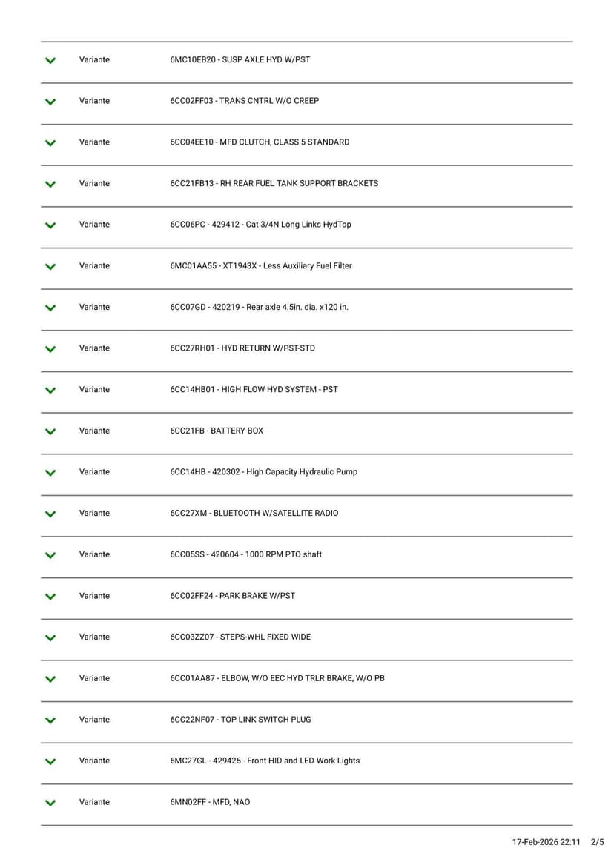Click the Variante label beside MFD, NAO

pyautogui.click(x=94, y=802)
